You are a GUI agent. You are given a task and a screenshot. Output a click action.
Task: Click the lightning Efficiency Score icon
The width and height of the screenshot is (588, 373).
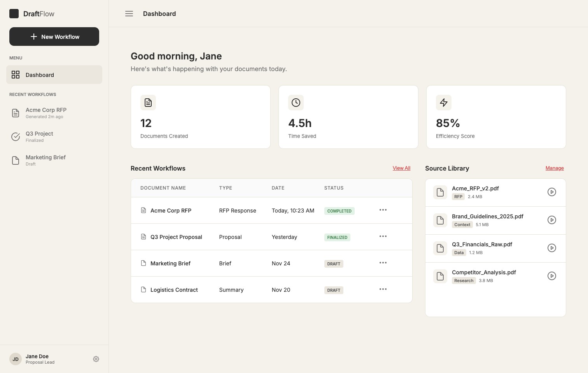point(444,103)
